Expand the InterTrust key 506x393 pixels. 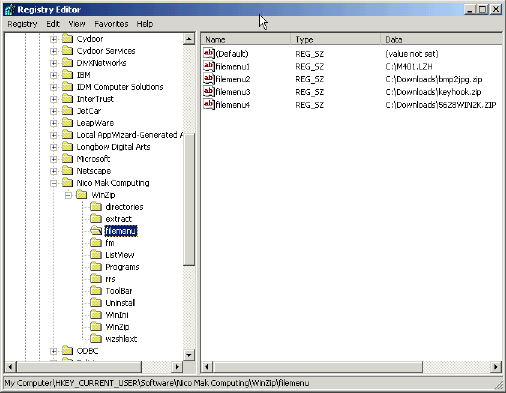53,99
